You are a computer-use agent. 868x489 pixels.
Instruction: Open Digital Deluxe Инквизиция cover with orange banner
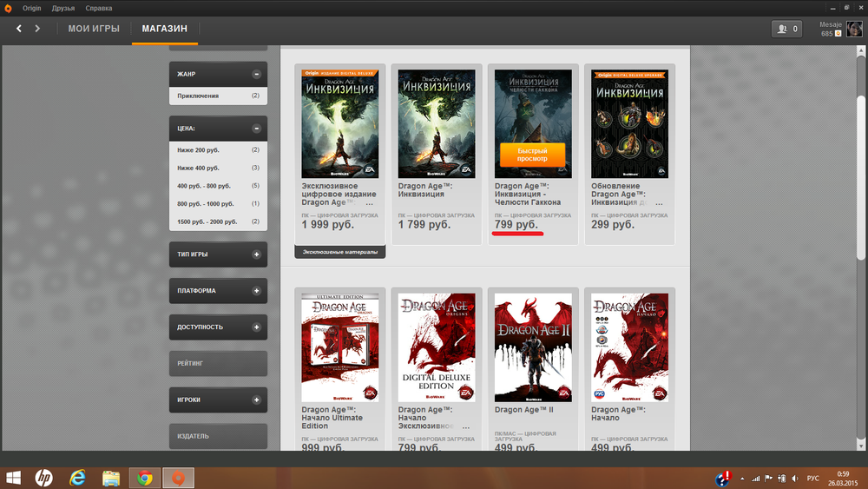click(340, 124)
